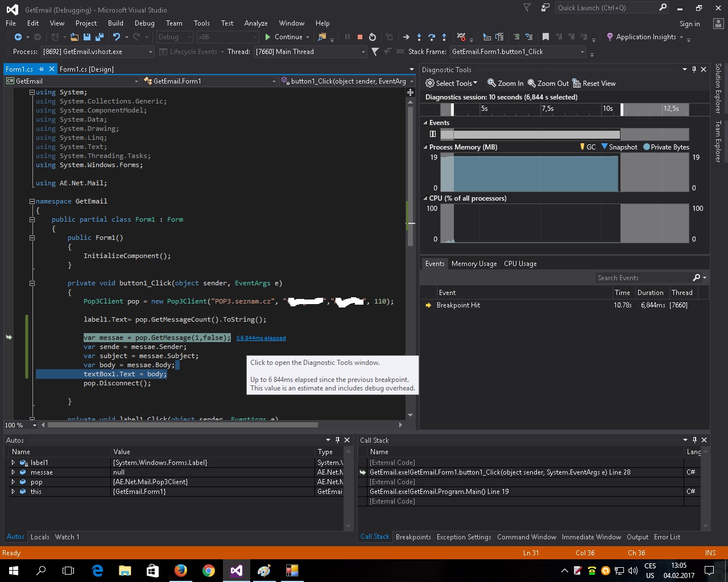Image resolution: width=728 pixels, height=582 pixels.
Task: Collapse the button1_Click method outline
Action: click(32, 283)
